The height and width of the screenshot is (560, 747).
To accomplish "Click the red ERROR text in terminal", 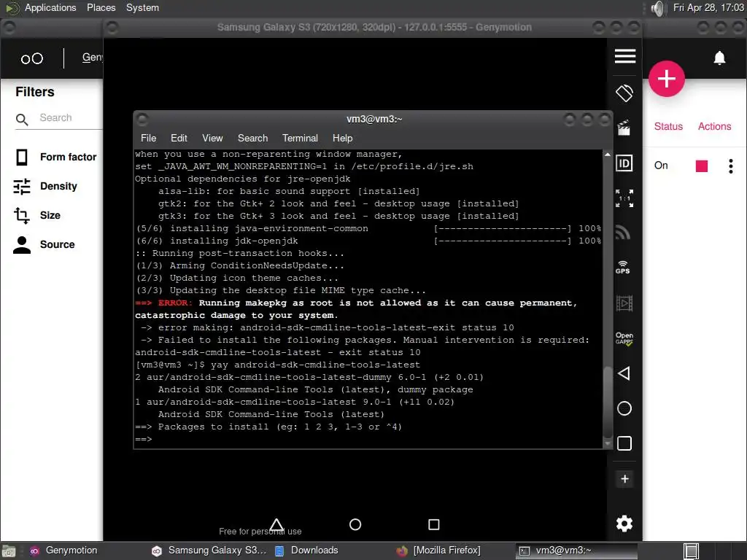I will point(175,303).
